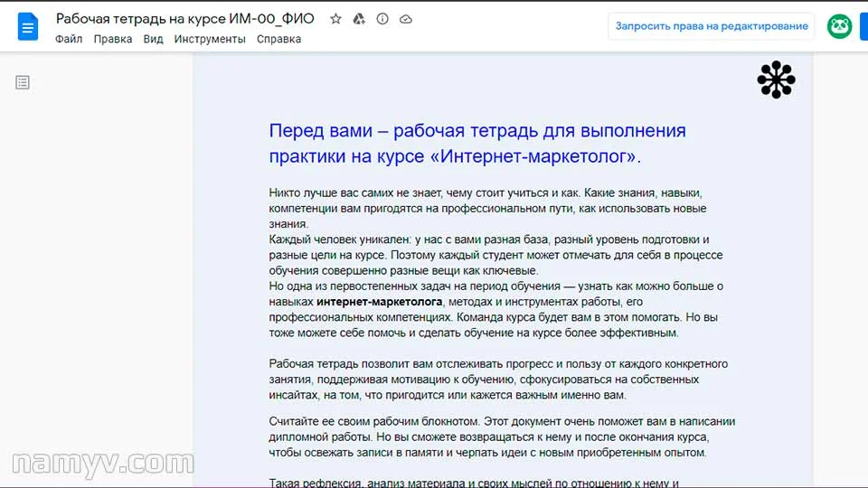Open the Вид menu

tap(153, 39)
